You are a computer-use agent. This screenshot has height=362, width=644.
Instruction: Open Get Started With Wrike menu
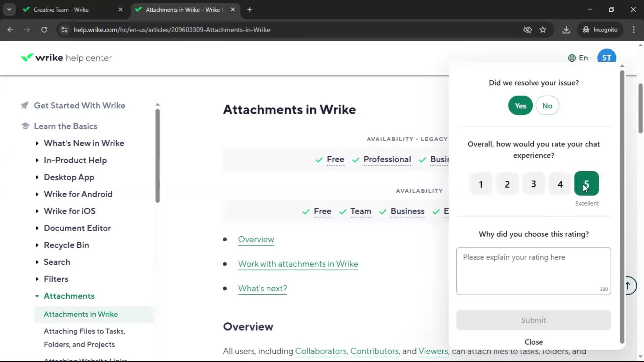point(79,106)
